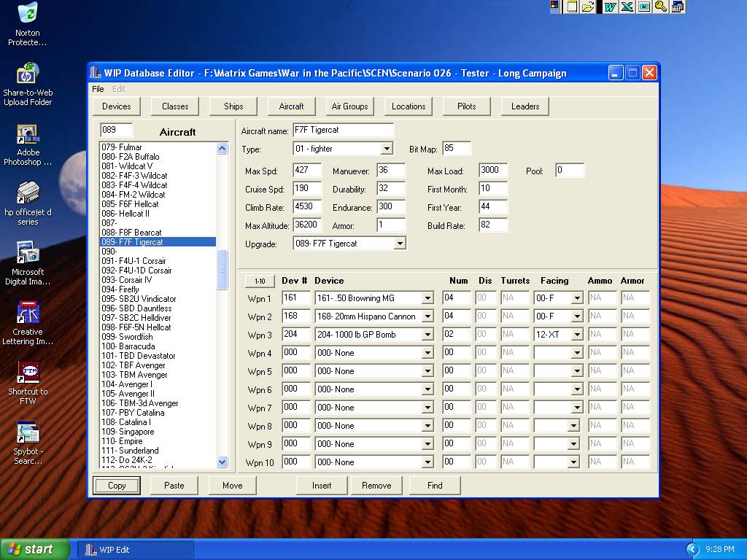Open the File menu

click(98, 89)
